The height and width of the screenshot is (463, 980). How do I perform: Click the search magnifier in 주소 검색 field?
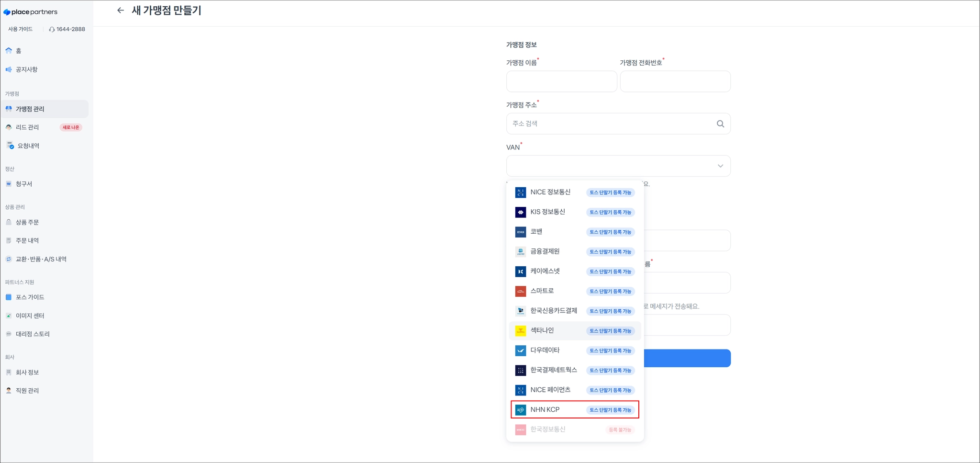point(720,124)
